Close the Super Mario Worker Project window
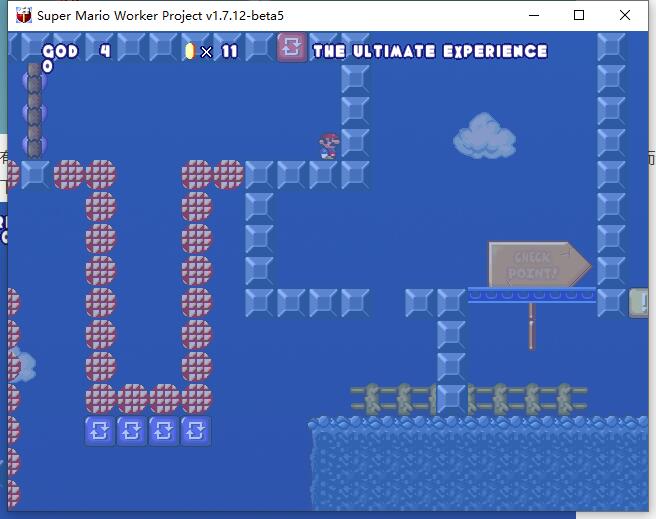 pos(625,15)
